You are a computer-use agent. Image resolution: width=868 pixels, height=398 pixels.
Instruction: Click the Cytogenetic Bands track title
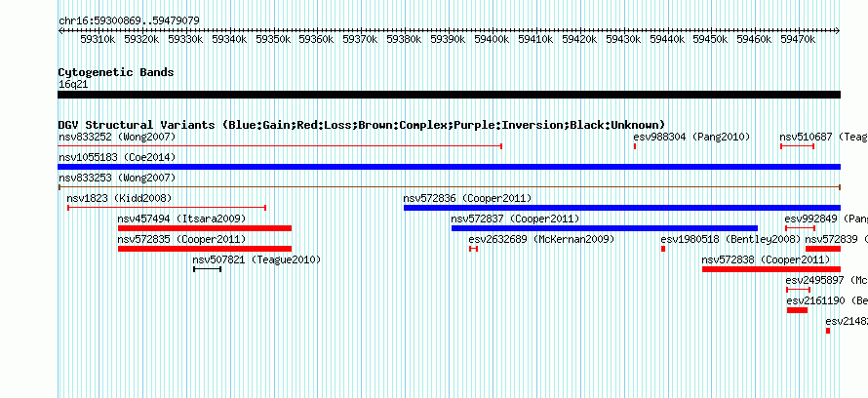116,72
